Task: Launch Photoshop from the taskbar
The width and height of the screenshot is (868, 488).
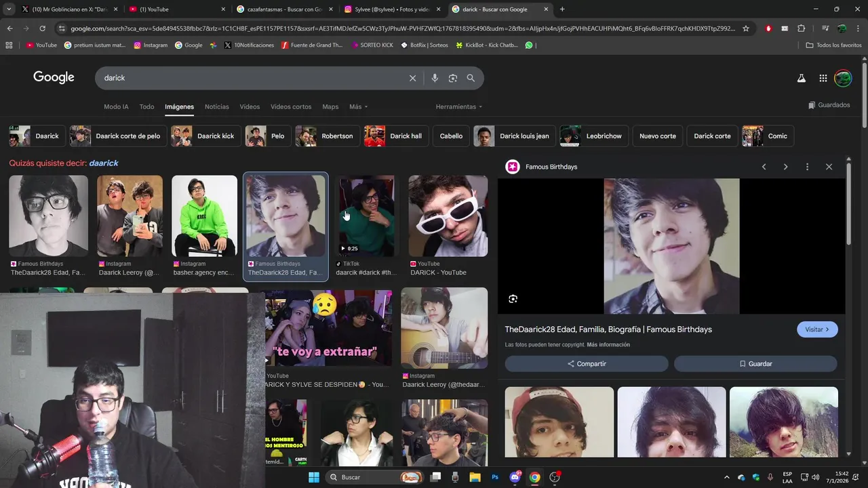Action: pos(495,477)
